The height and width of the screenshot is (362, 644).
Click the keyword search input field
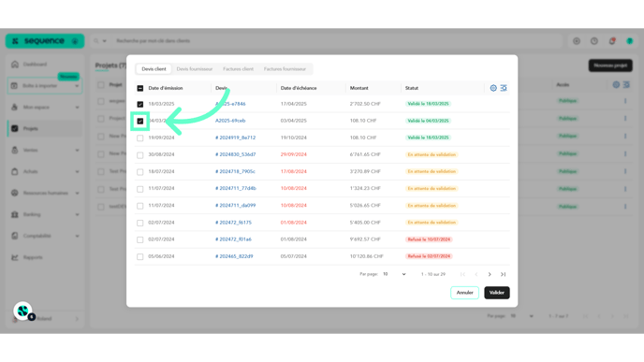(x=337, y=41)
